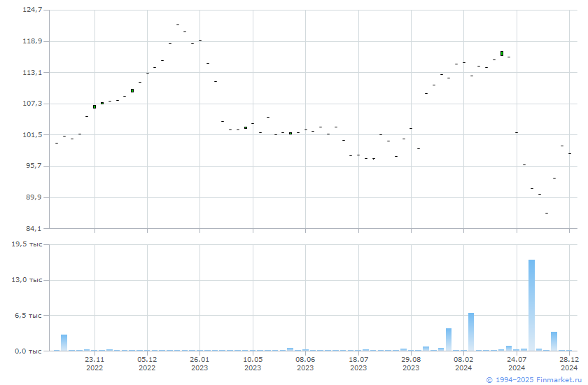Click the 6,5 тыс volume axis label
This screenshot has height=385, width=588.
(29, 315)
